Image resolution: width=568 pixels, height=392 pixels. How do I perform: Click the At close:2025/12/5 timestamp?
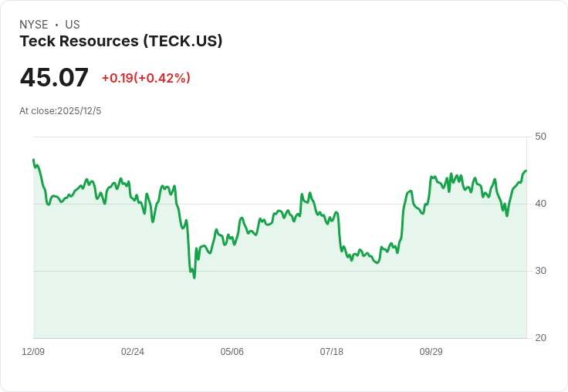click(60, 111)
